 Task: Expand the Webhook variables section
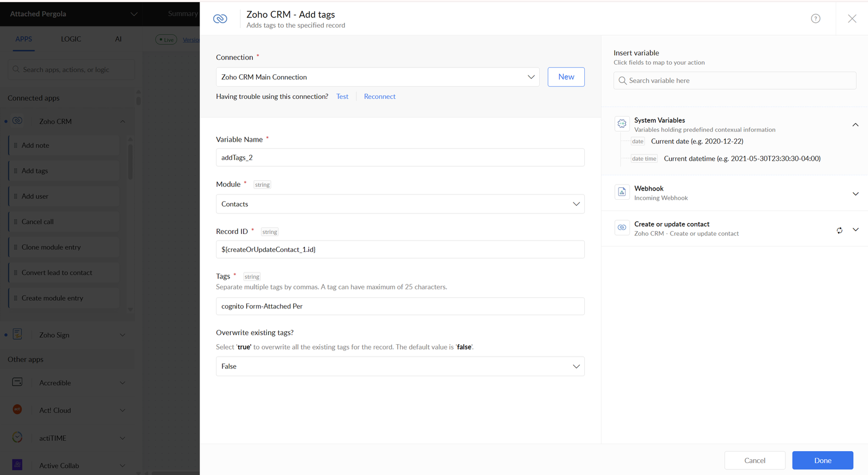(856, 194)
